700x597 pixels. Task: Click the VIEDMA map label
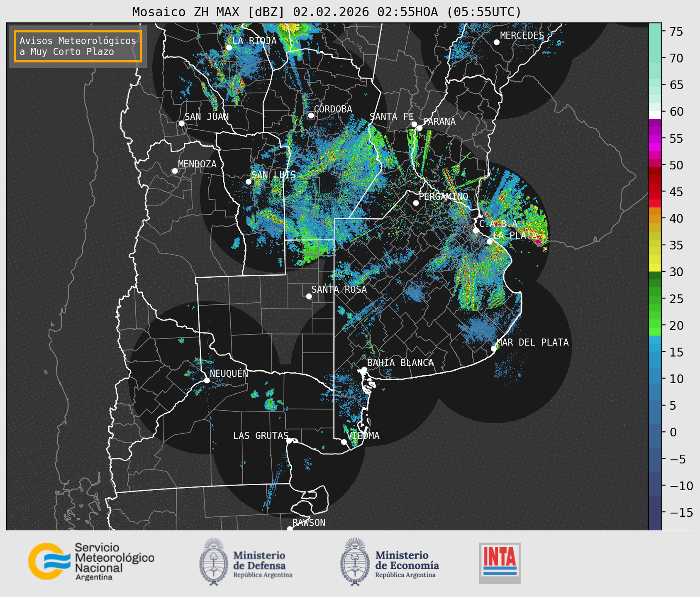(363, 436)
